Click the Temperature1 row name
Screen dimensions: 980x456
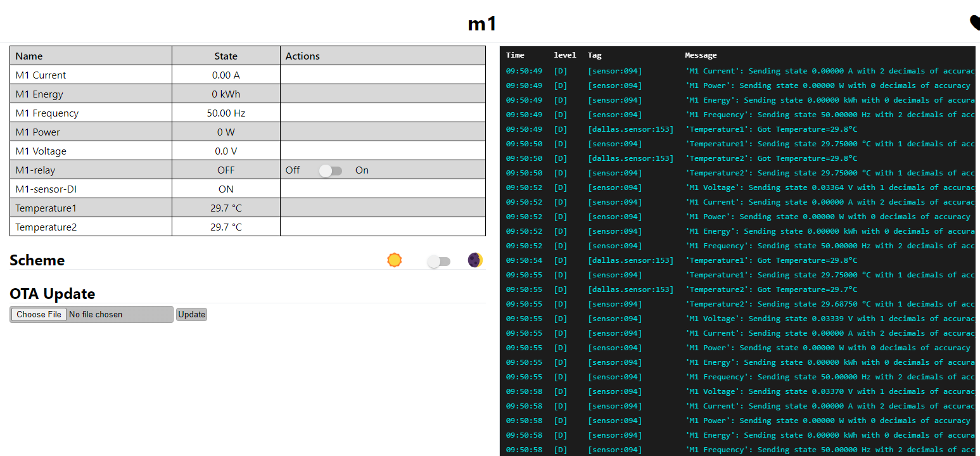click(x=46, y=208)
